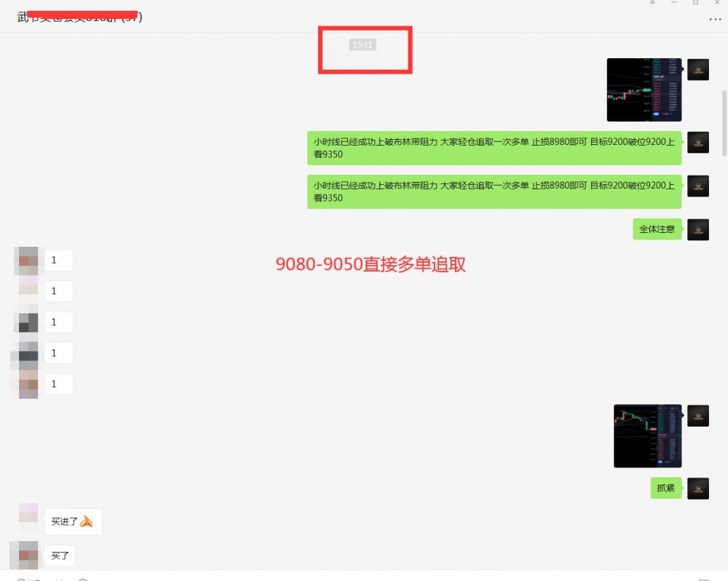Click avatar beside the 买了 message
Screen dimensions: 728x581
point(28,555)
